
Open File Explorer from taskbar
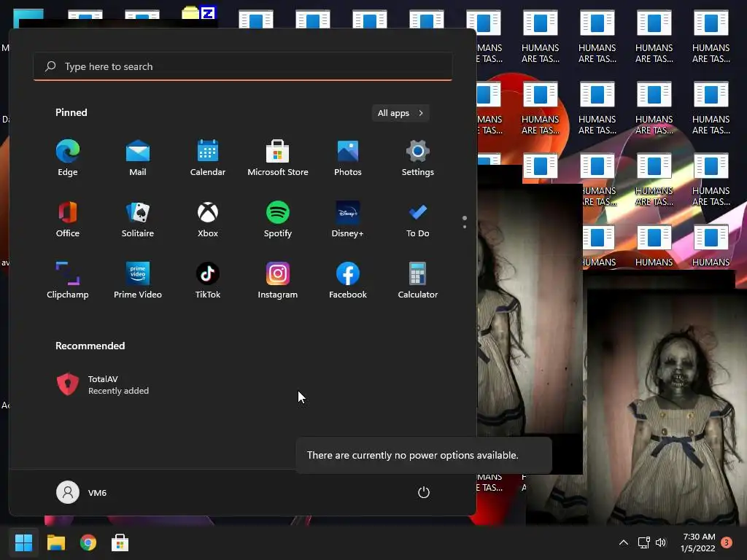pos(56,542)
